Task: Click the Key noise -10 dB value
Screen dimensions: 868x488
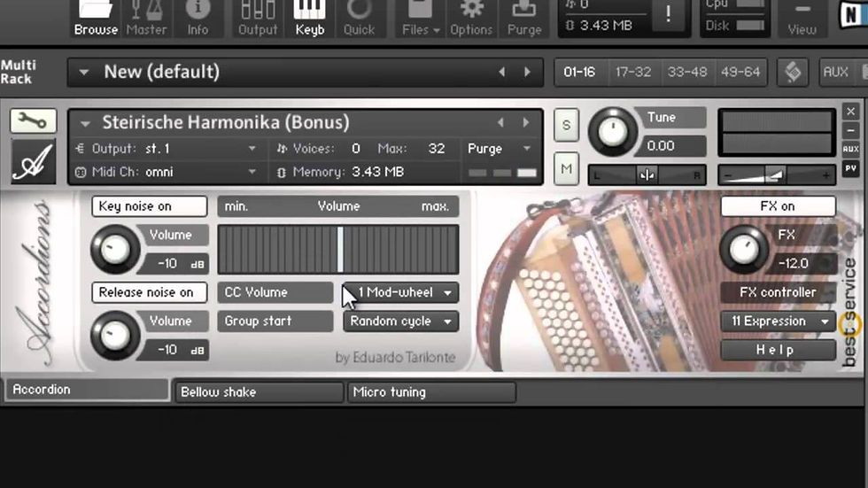Action: pos(174,263)
